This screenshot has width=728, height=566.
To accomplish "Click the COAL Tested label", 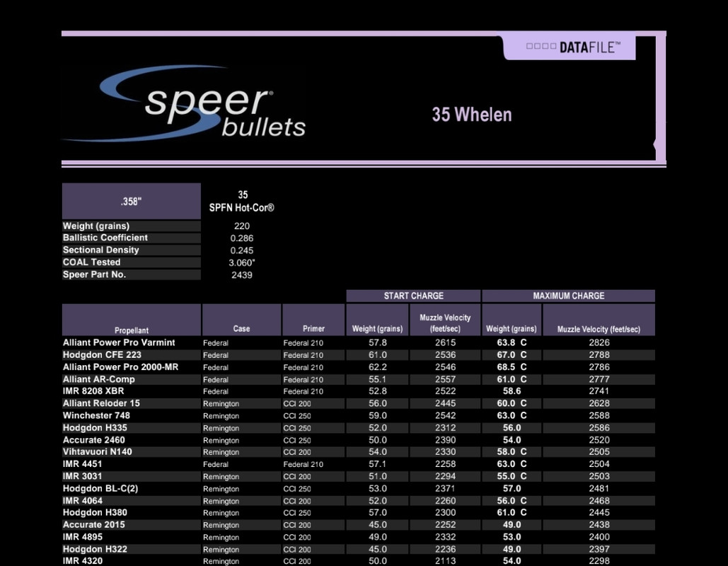I will click(x=91, y=262).
